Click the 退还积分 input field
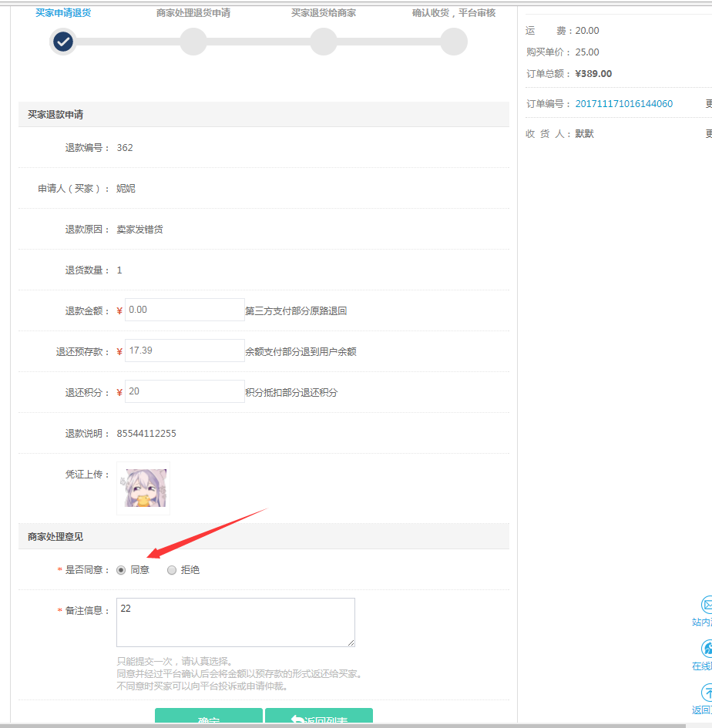 pyautogui.click(x=184, y=391)
